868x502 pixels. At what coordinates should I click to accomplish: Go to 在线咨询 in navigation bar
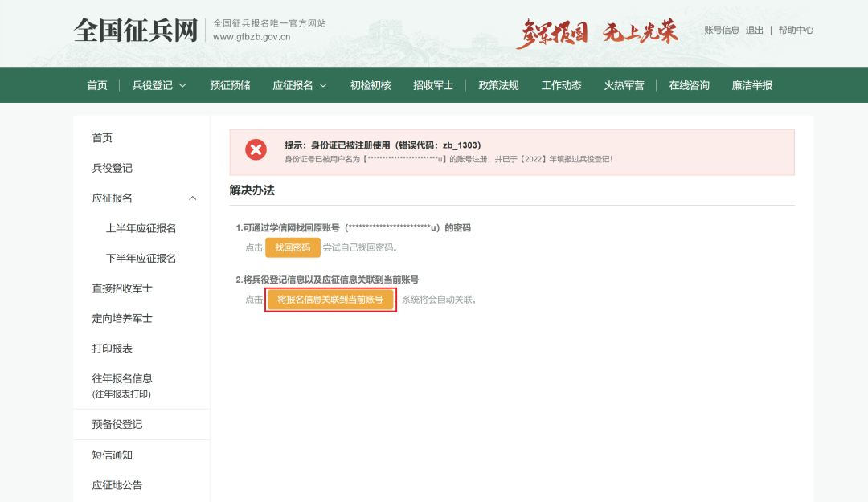[689, 85]
